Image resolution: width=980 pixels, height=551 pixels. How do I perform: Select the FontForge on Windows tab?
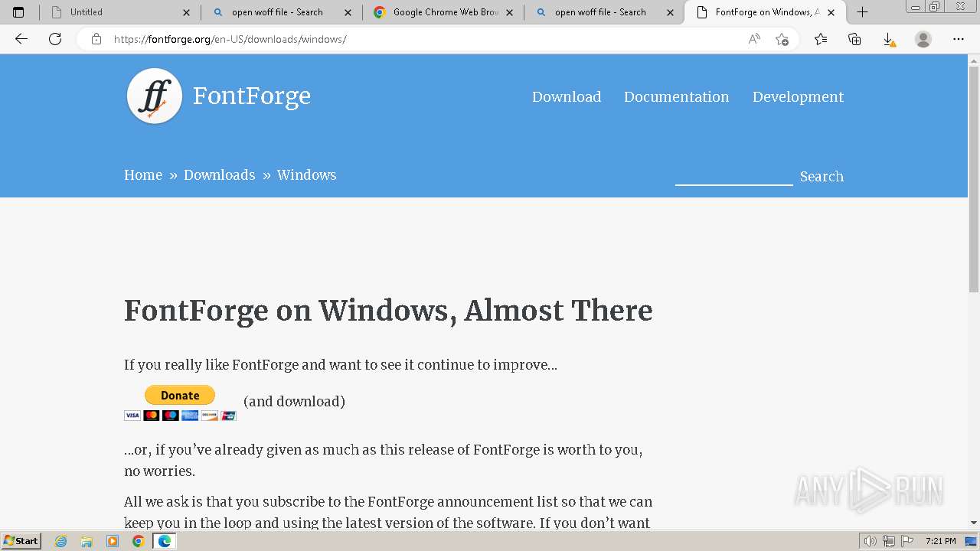coord(766,12)
